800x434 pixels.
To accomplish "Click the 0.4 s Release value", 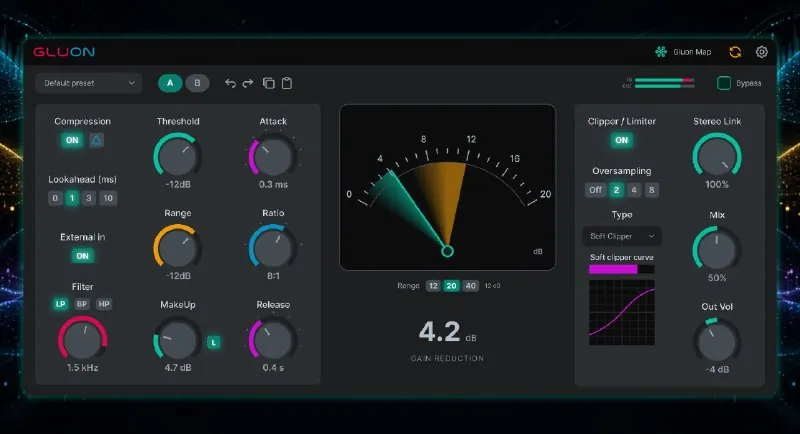I will point(273,367).
